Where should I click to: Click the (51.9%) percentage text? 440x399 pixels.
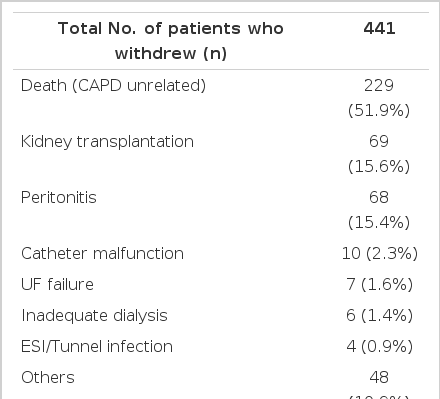point(379,110)
